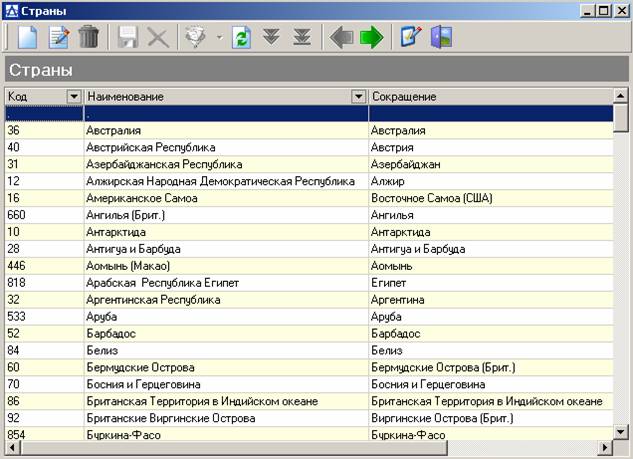Click the exit door icon
Image resolution: width=633 pixels, height=459 pixels.
click(441, 37)
